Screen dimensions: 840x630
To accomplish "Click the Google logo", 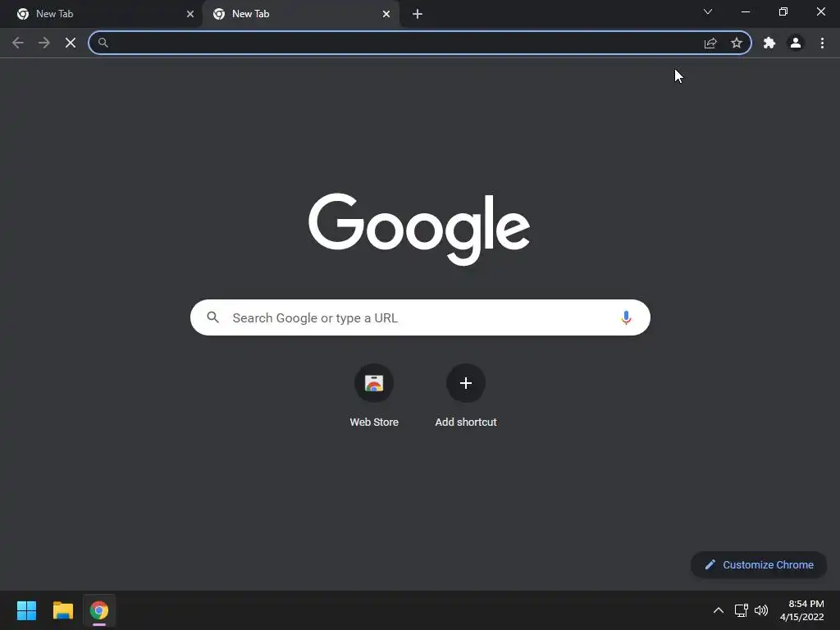I will click(x=419, y=229).
